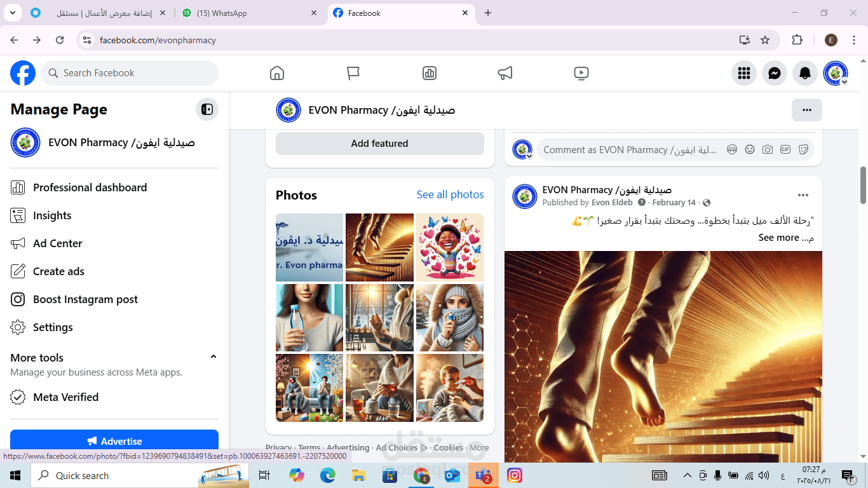Image resolution: width=868 pixels, height=488 pixels.
Task: Toggle the Manage Page sidebar collapse icon
Action: click(x=207, y=109)
